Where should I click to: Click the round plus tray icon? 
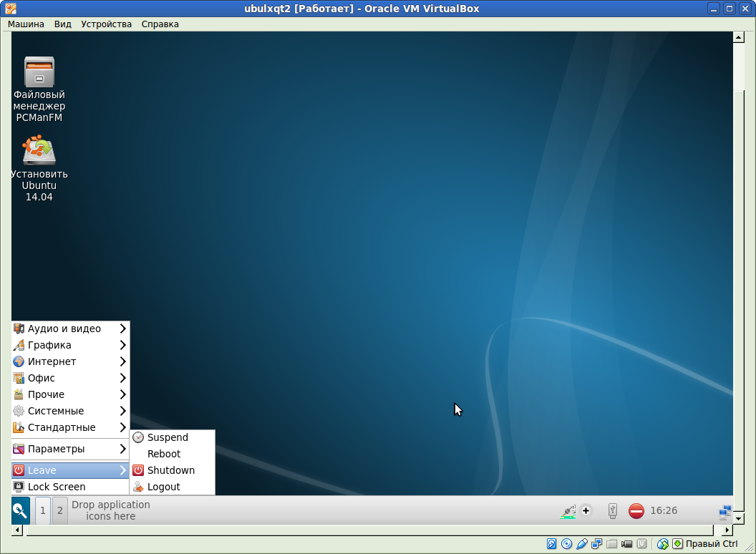(x=586, y=510)
